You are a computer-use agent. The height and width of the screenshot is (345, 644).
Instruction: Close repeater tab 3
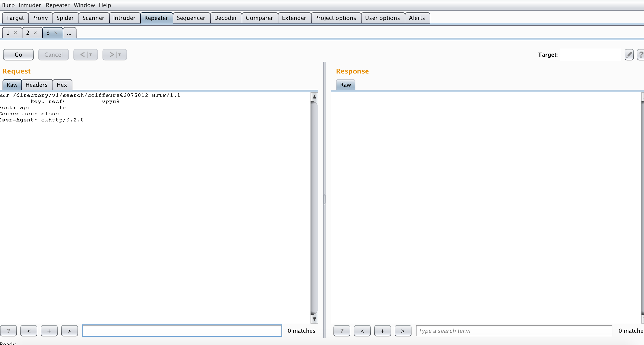coord(56,33)
